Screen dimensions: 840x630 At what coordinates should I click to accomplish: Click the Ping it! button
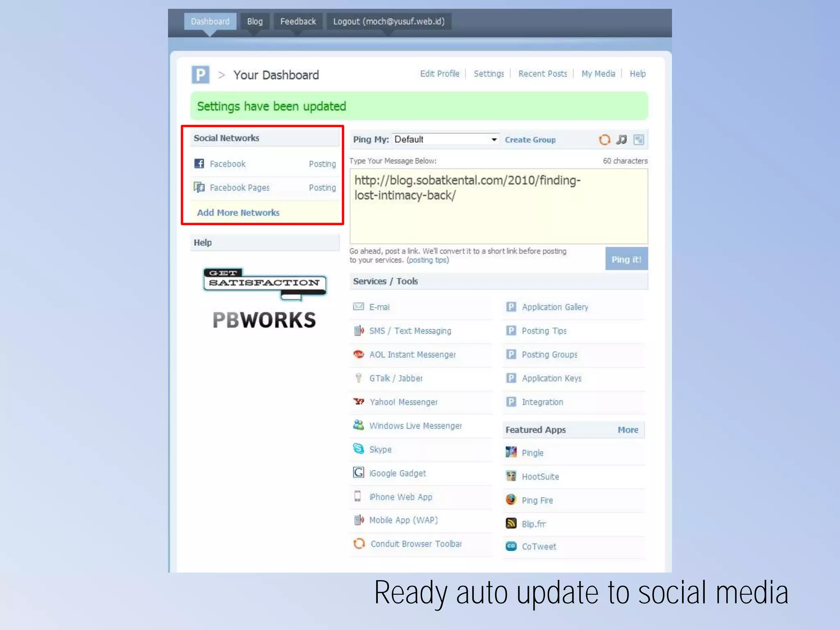pos(626,259)
